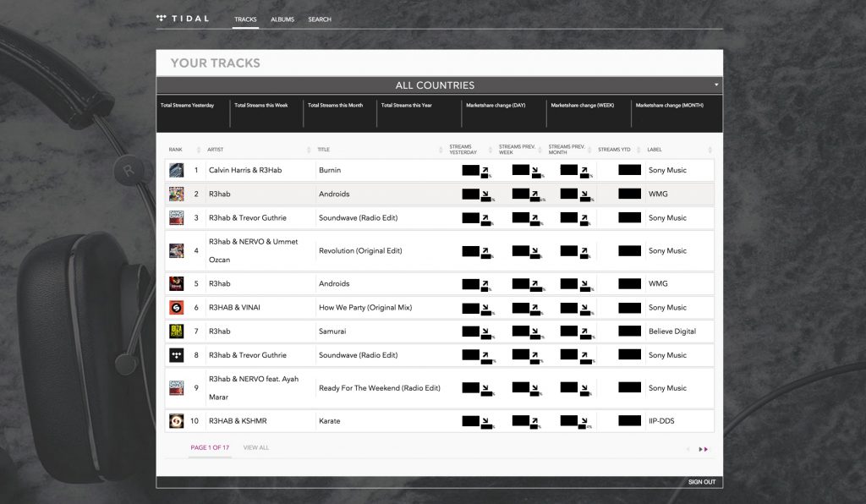Open the Tracks tab
866x504 pixels.
tap(245, 19)
